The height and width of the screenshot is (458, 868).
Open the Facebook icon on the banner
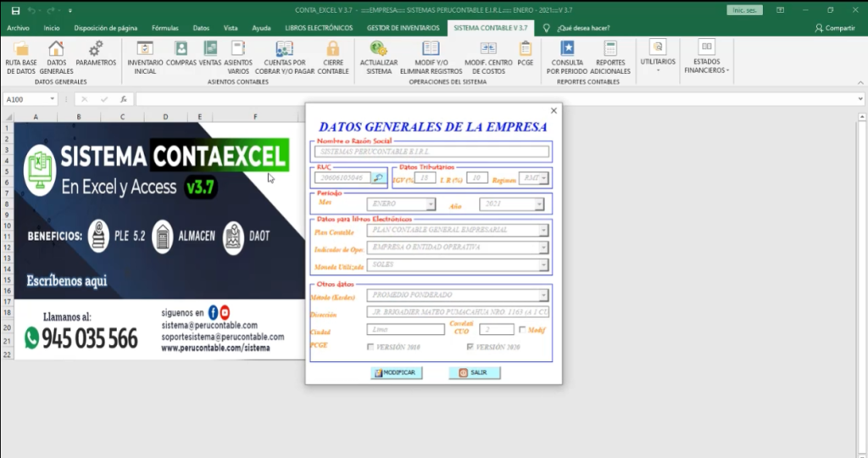point(213,312)
